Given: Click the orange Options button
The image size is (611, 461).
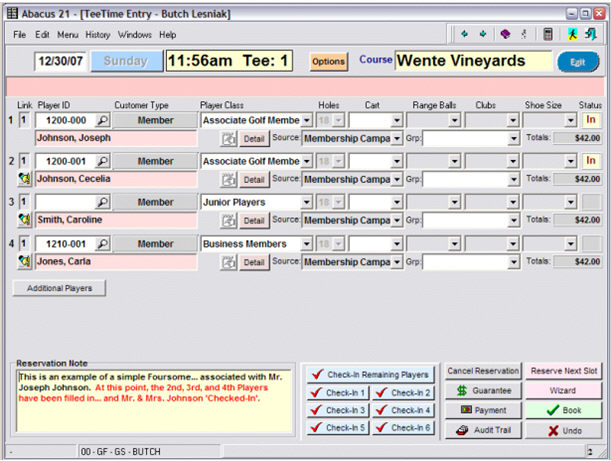Looking at the screenshot, I should (x=328, y=62).
